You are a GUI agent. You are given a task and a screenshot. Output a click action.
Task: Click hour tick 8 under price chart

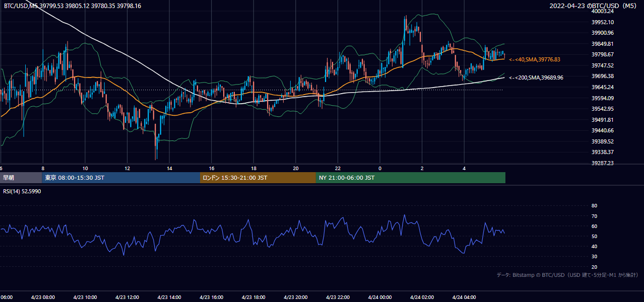coord(43,168)
